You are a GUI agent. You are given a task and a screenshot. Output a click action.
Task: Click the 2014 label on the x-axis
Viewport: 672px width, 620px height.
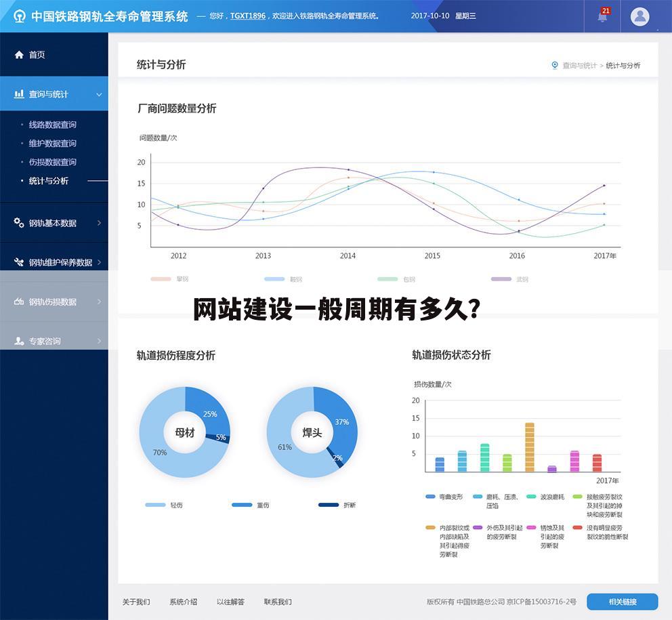click(348, 256)
